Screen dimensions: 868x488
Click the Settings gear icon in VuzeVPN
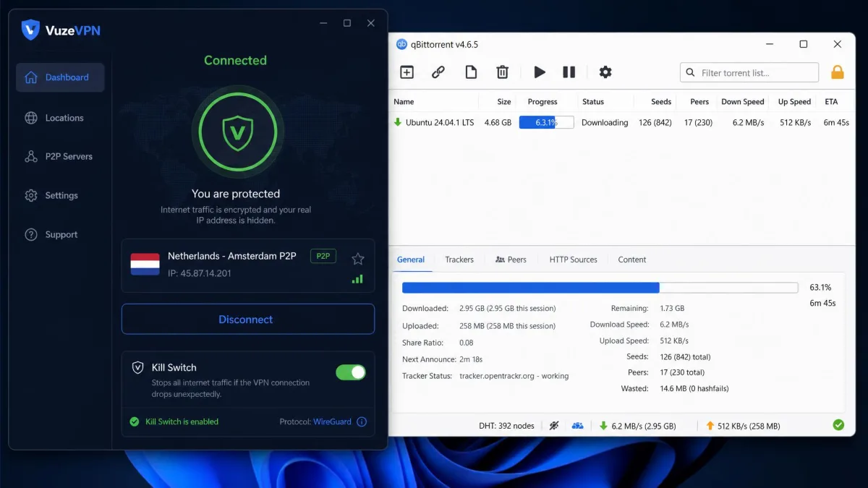30,195
